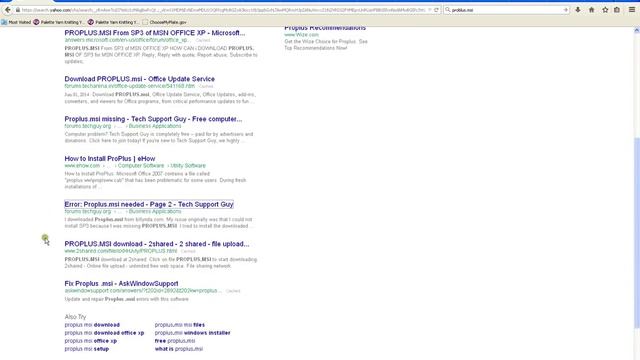Go to the Home page icon
This screenshot has width=640, height=360.
591,10
